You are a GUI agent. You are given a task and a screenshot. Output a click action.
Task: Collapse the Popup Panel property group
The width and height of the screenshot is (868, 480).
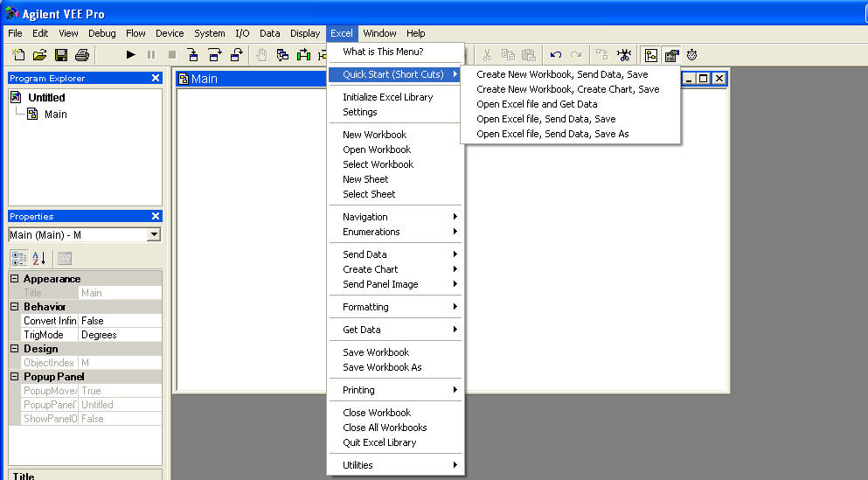click(x=15, y=377)
